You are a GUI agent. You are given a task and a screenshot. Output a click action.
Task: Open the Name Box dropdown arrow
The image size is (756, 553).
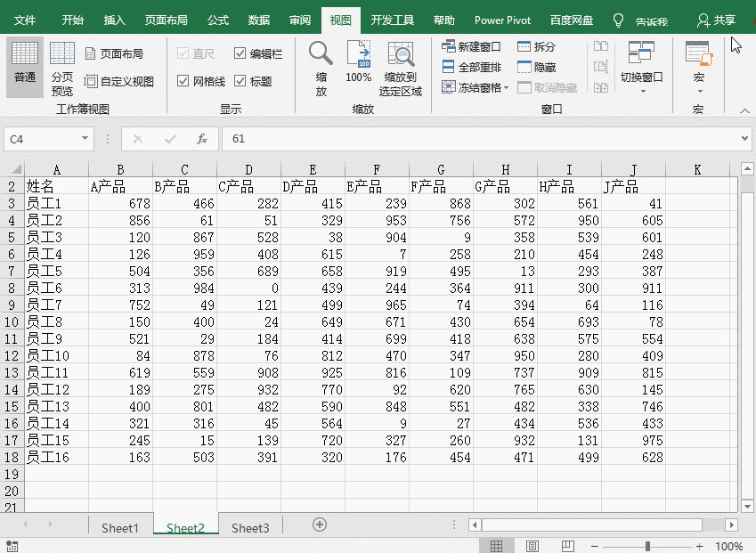(85, 139)
